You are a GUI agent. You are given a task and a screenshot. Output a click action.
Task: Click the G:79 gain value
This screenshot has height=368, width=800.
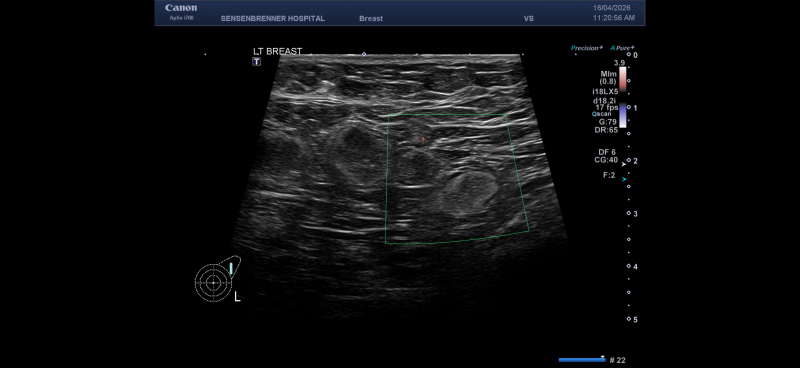pos(607,122)
